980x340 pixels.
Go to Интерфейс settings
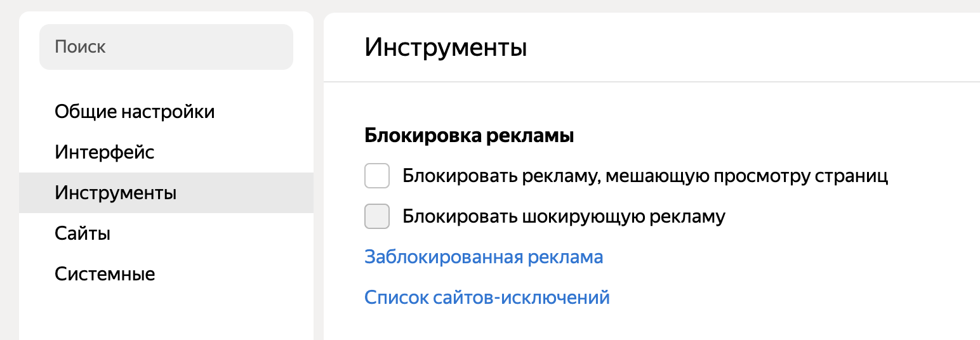pos(105,152)
